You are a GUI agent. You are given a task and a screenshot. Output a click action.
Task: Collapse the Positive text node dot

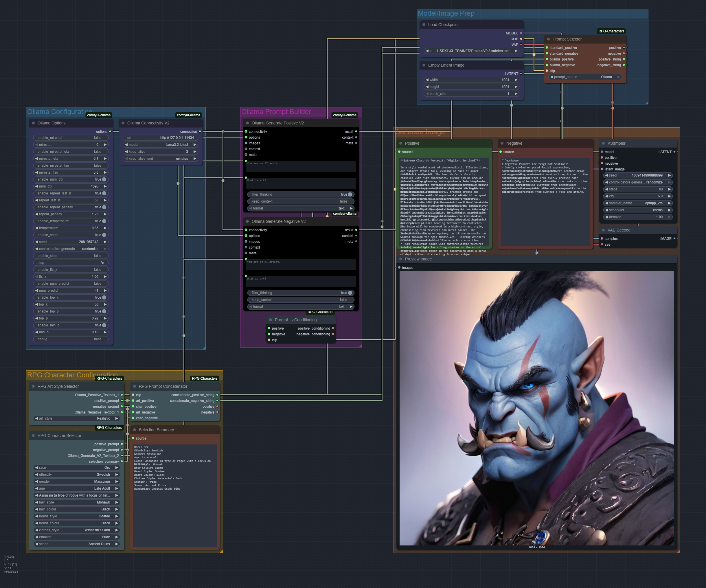pos(401,143)
